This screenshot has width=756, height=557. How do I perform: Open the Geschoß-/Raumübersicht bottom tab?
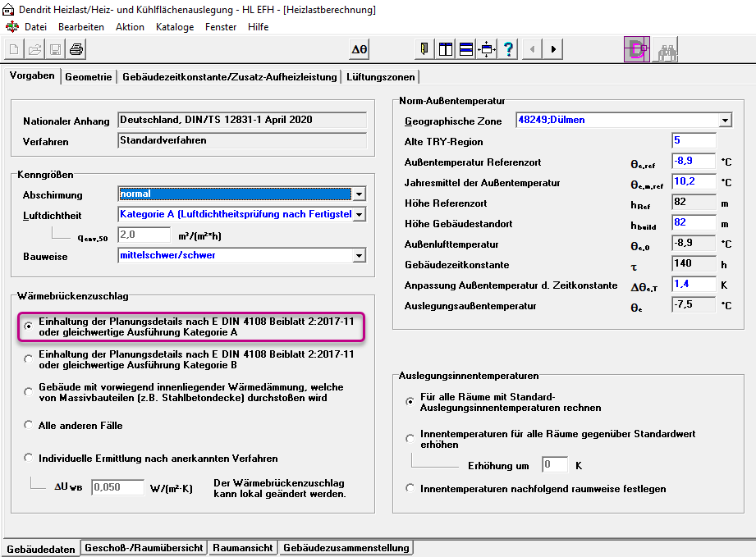(144, 548)
